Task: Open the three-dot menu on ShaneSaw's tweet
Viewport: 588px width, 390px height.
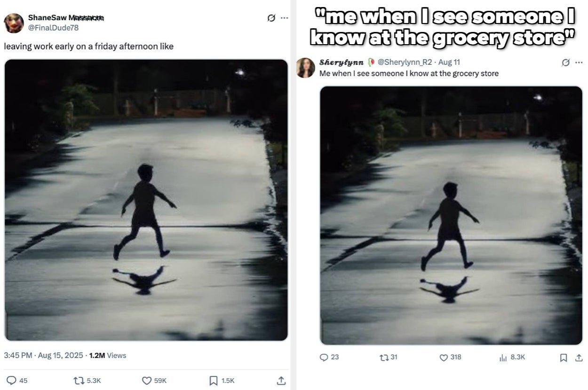Action: tap(284, 18)
